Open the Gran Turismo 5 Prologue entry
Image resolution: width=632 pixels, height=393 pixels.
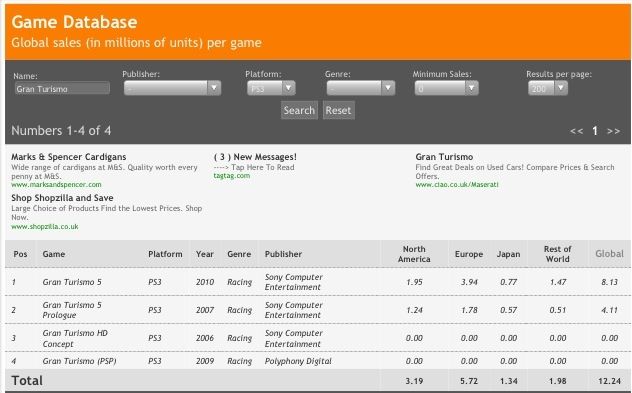pos(72,310)
